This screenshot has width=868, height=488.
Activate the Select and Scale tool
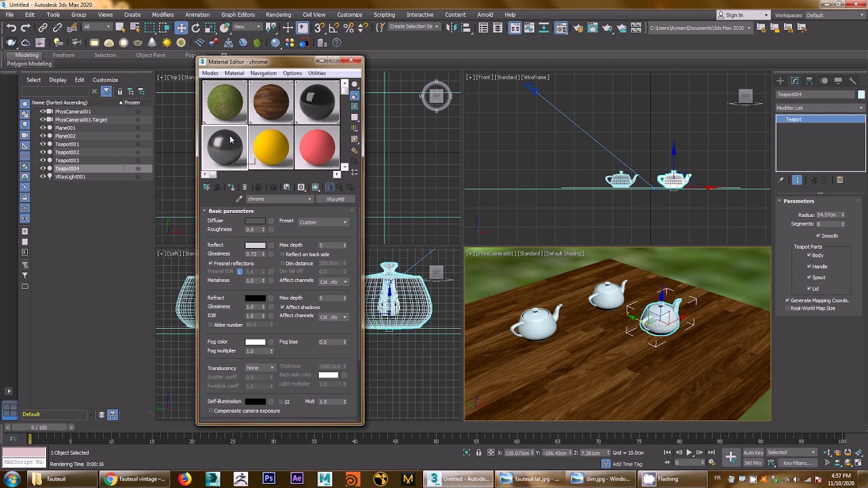click(x=210, y=28)
